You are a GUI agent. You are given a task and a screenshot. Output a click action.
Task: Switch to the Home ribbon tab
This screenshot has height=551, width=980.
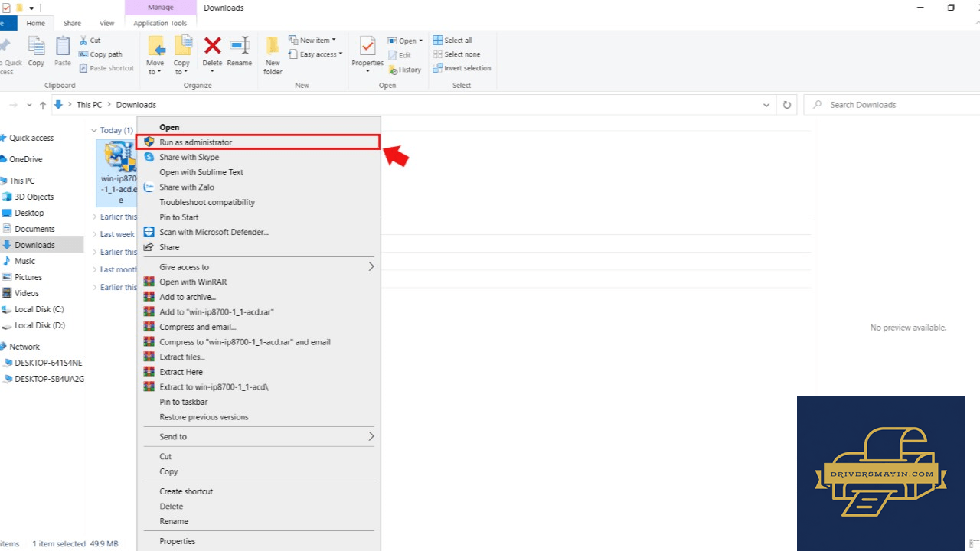click(x=36, y=23)
